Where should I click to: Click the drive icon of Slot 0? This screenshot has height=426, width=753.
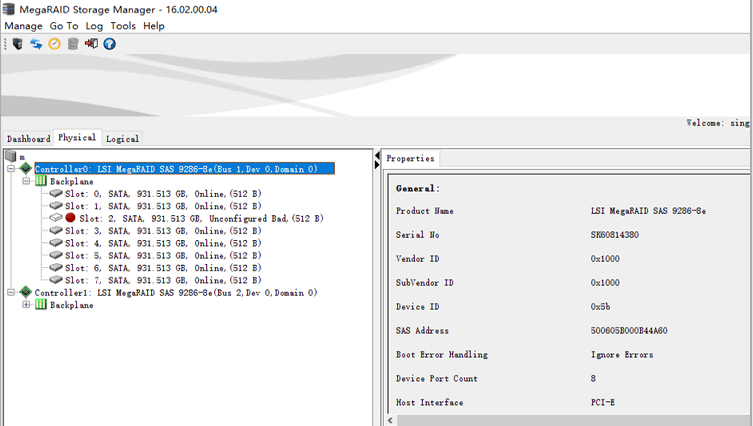[56, 193]
